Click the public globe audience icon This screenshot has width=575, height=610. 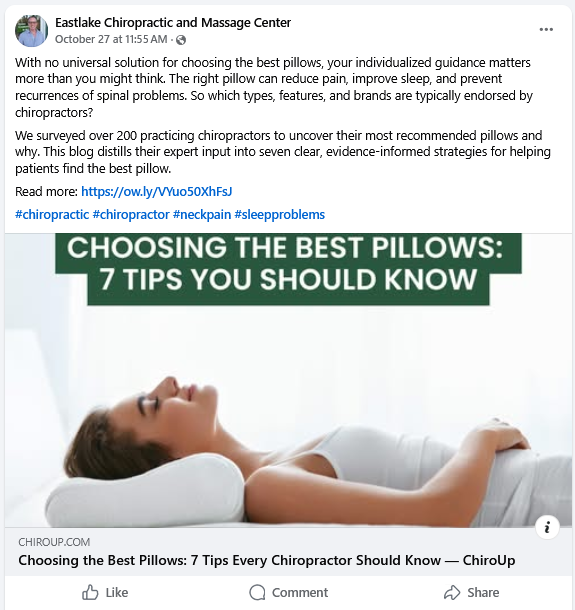[x=181, y=40]
